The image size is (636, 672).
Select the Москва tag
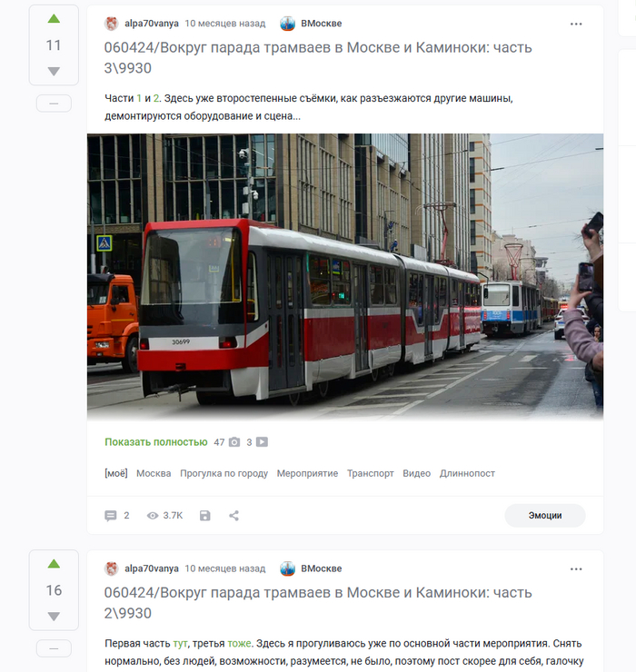pyautogui.click(x=154, y=473)
